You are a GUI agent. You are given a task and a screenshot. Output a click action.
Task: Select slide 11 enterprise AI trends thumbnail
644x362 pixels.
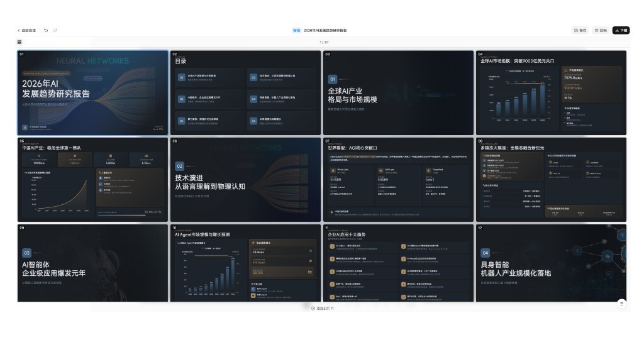click(398, 263)
